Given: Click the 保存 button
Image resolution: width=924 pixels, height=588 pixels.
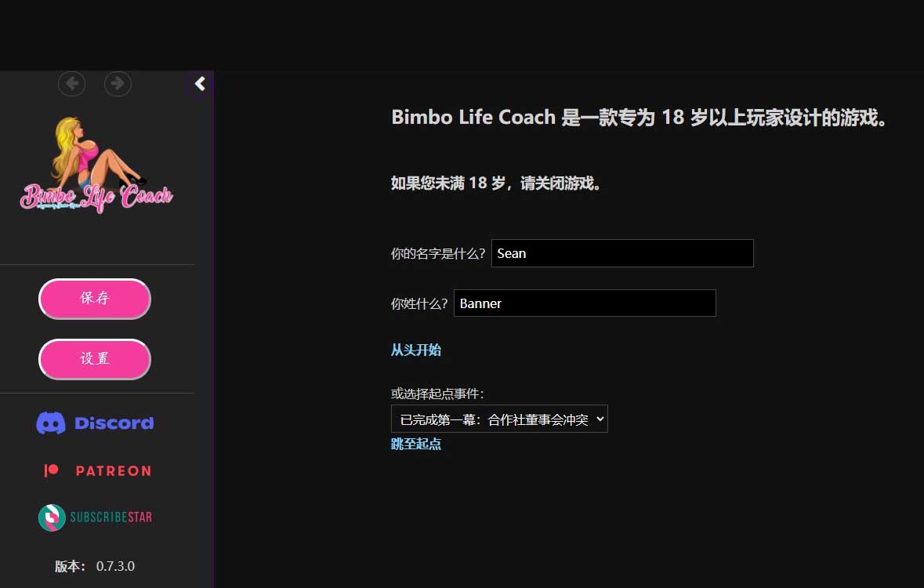Looking at the screenshot, I should coord(94,299).
